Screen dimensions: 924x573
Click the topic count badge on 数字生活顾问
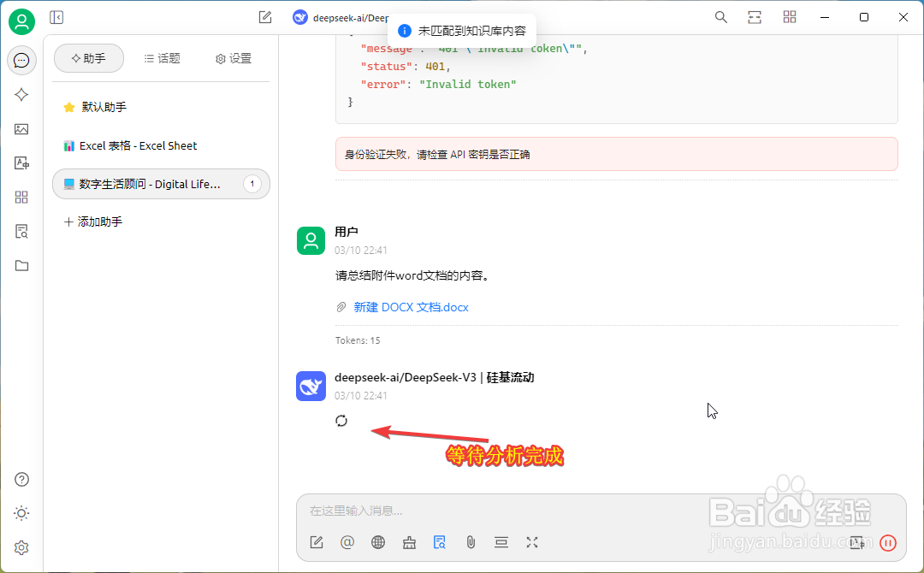pos(252,184)
